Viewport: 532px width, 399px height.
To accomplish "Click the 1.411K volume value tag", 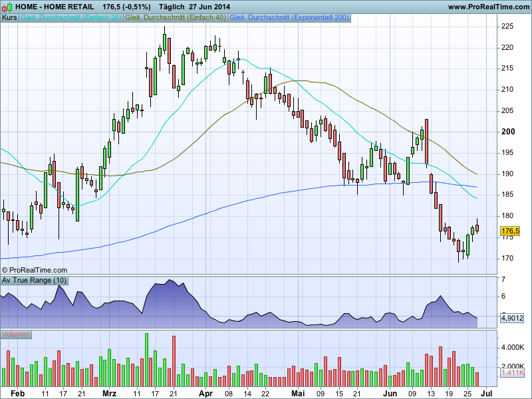I will pos(512,372).
